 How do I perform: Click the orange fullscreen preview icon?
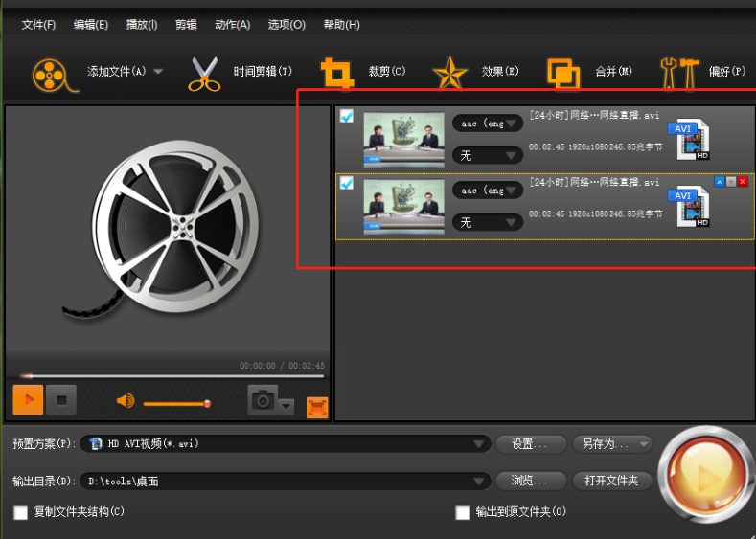click(x=317, y=408)
